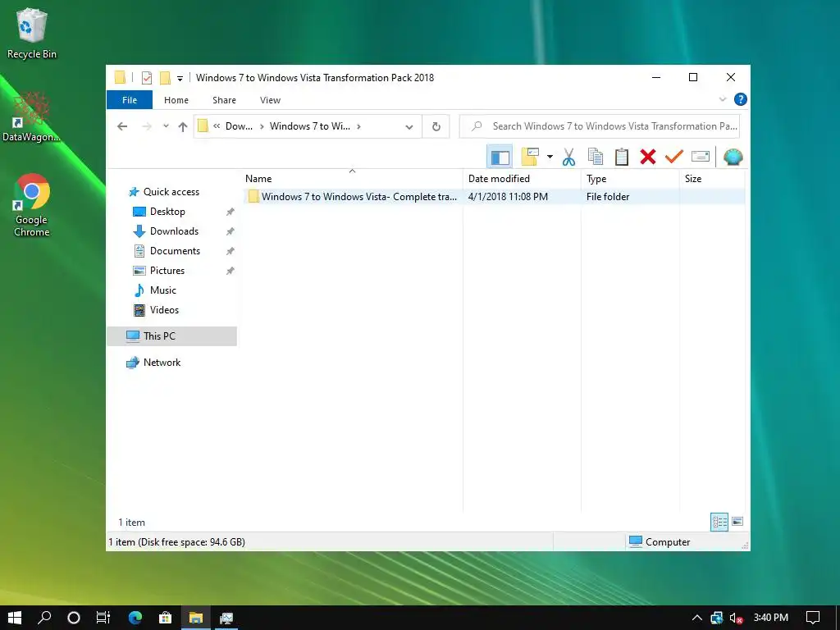This screenshot has height=630, width=840.
Task: Switch to the Share ribbon tab
Action: [x=224, y=100]
